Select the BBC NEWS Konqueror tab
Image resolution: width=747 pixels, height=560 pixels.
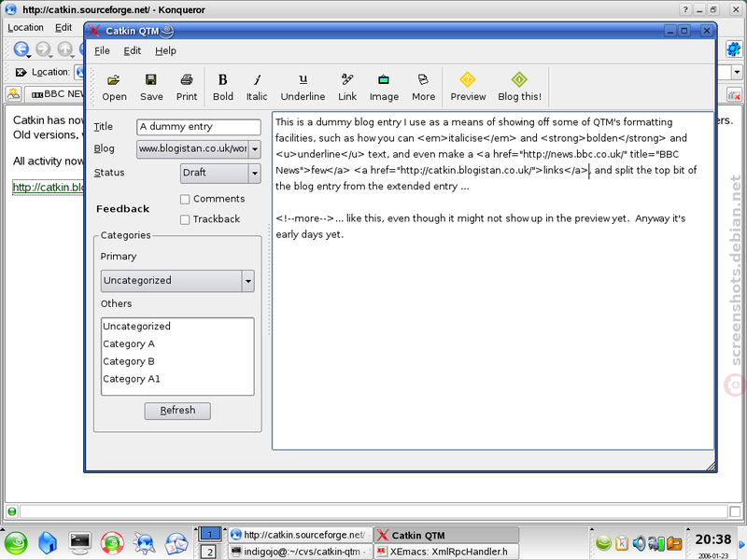coord(55,94)
